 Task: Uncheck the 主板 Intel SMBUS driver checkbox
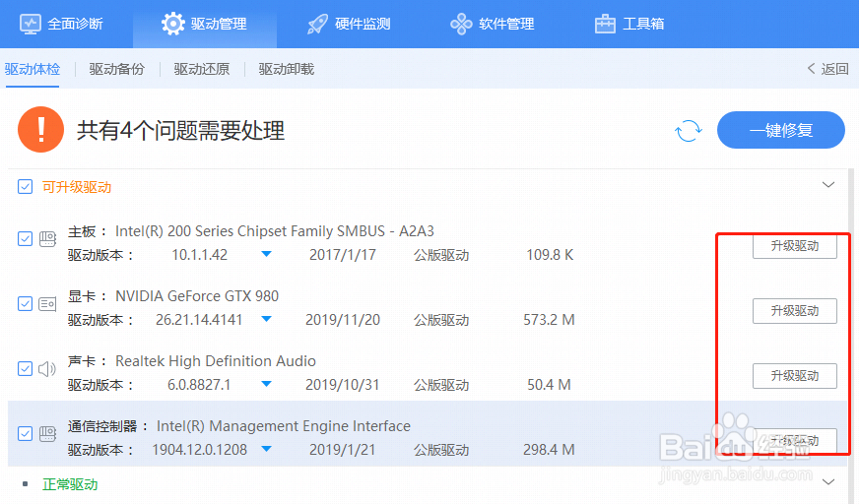(x=26, y=239)
